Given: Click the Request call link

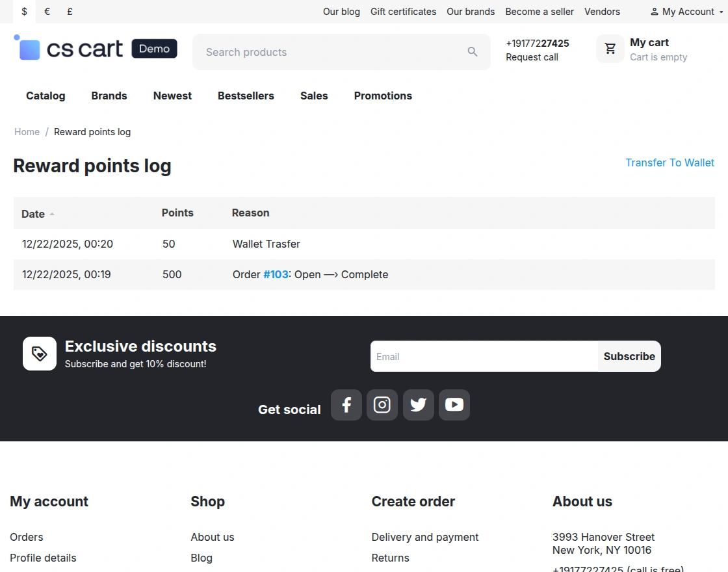Looking at the screenshot, I should 532,57.
